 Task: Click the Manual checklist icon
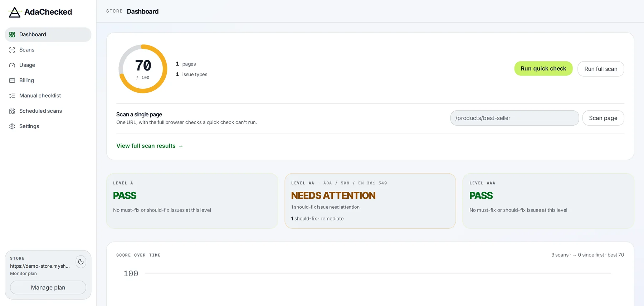(12, 96)
